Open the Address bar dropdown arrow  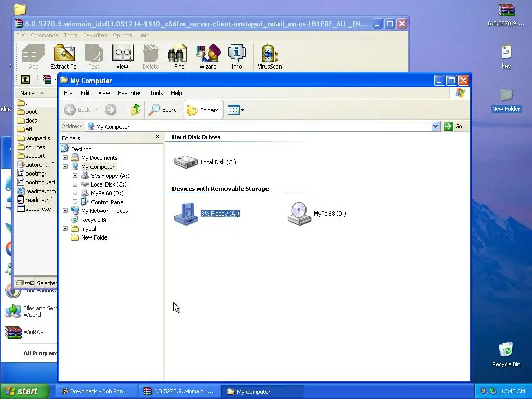point(435,126)
